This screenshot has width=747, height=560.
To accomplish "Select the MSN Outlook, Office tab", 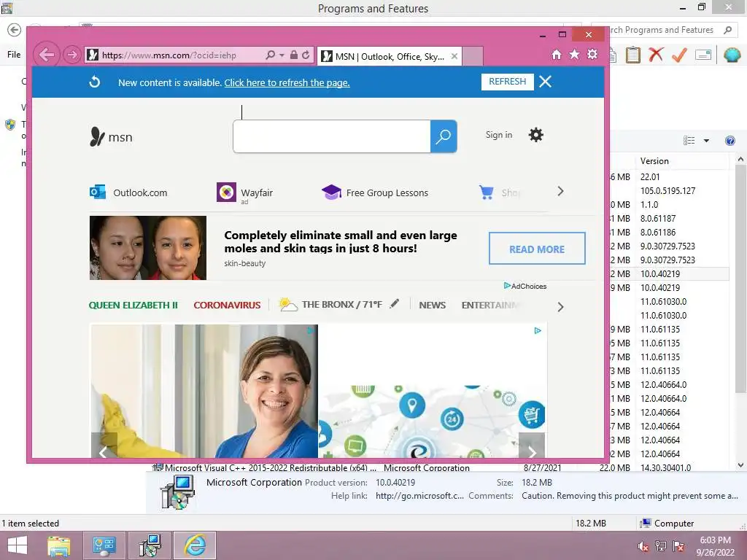I will 389,56.
